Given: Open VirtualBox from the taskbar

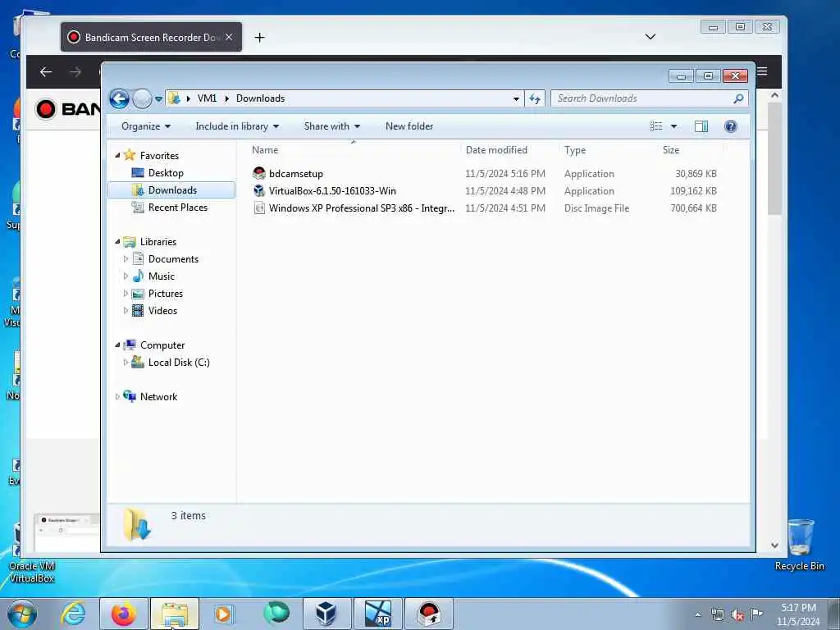Looking at the screenshot, I should [x=326, y=614].
